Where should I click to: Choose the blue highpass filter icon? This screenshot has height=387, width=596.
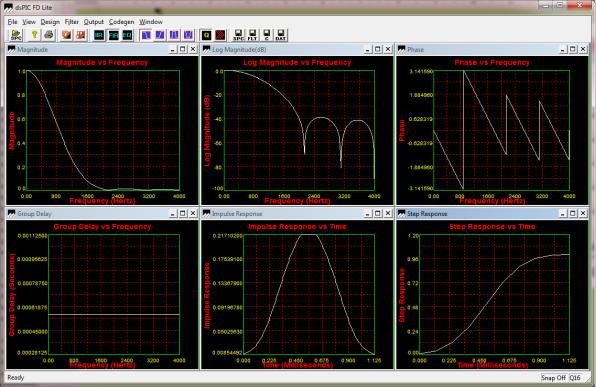pyautogui.click(x=160, y=35)
